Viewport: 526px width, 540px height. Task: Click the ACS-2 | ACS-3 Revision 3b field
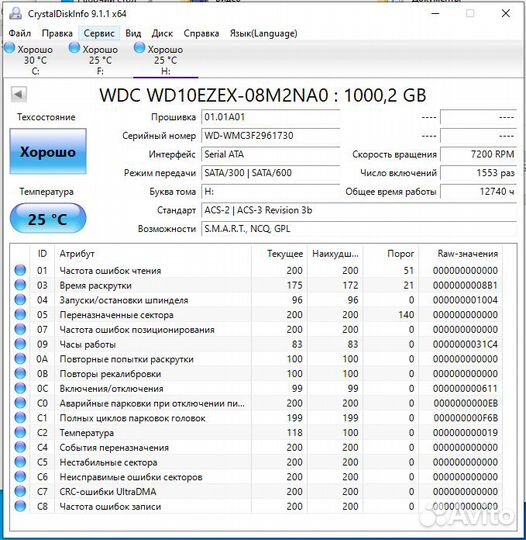pos(359,210)
